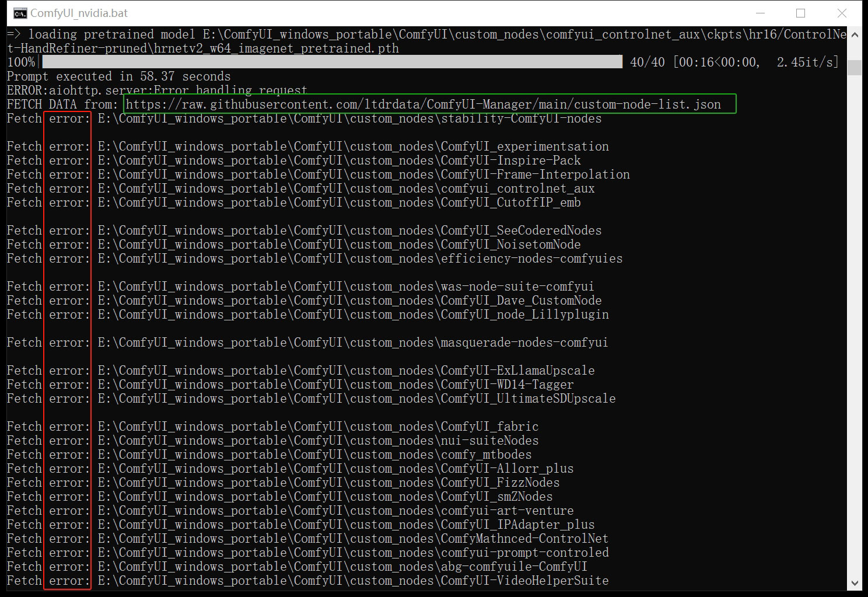
Task: Click the ComfyUI_fabric path line
Action: (272, 427)
